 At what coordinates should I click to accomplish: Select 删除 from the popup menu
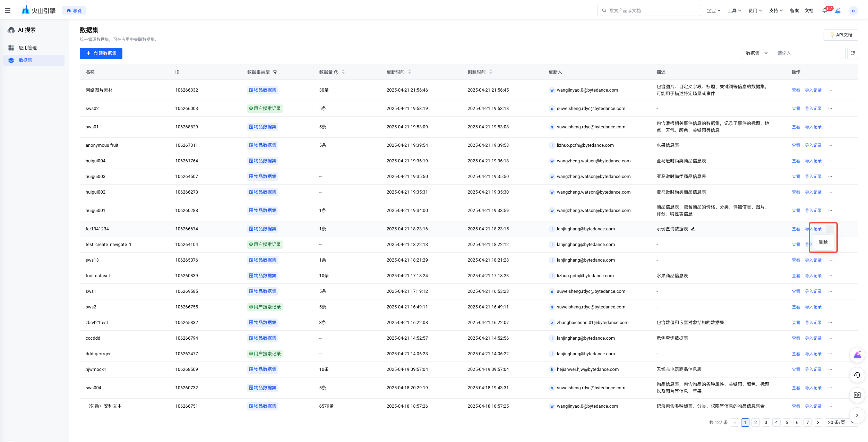(x=823, y=242)
